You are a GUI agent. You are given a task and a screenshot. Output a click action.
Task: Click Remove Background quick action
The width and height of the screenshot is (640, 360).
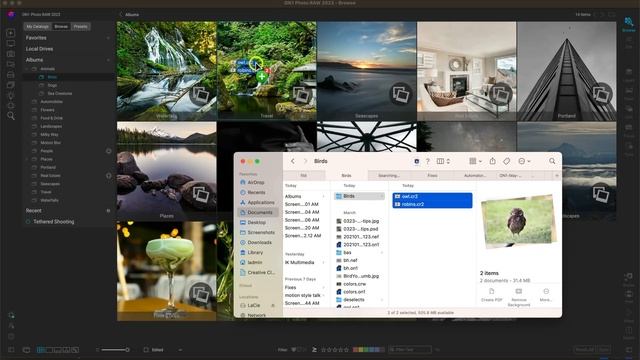[519, 297]
